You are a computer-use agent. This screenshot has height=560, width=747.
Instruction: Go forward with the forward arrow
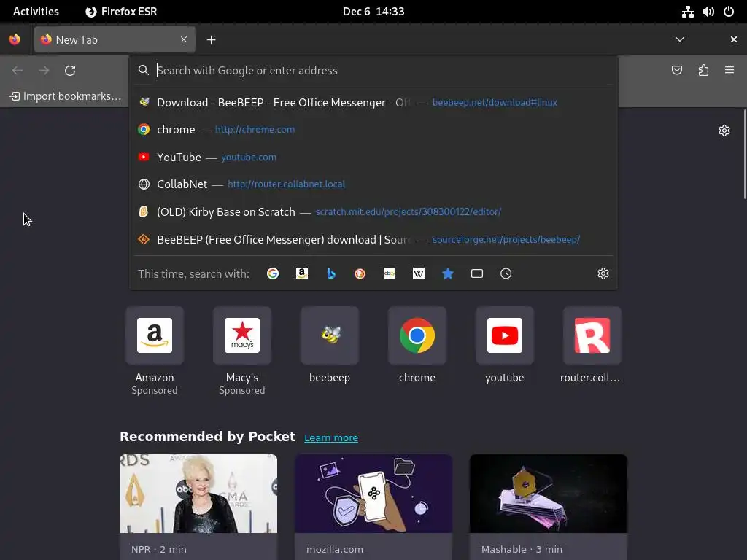44,71
